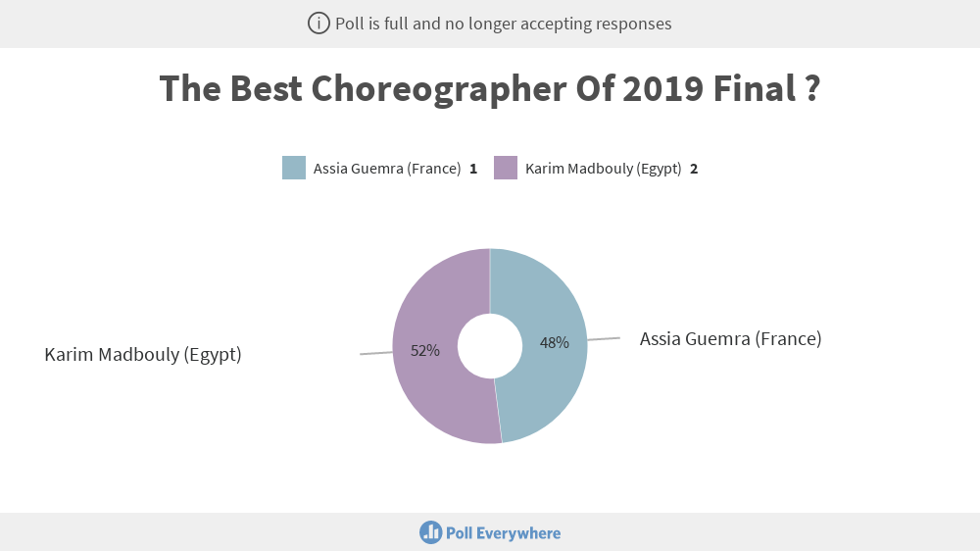Click the leader line beside Karim Madbouly label
Image resolution: width=980 pixels, height=551 pixels.
click(x=376, y=353)
